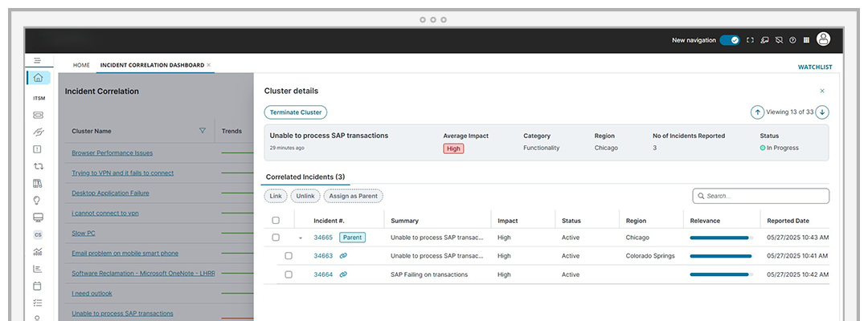This screenshot has height=321, width=868.
Task: Open incident number 34663
Action: click(x=323, y=256)
